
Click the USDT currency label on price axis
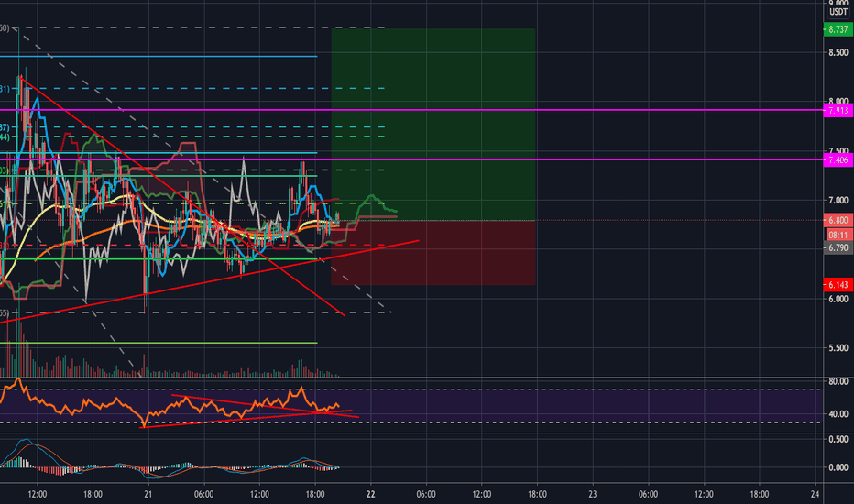(x=838, y=11)
